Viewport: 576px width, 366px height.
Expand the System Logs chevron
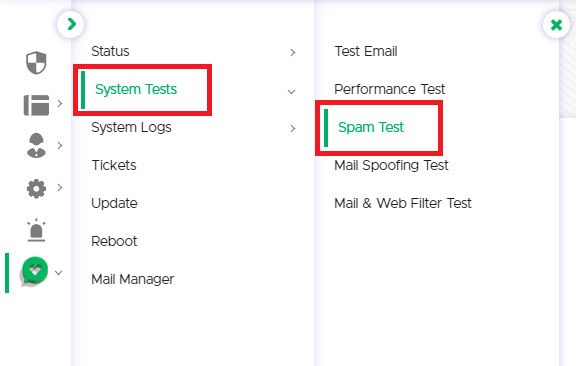tap(293, 128)
